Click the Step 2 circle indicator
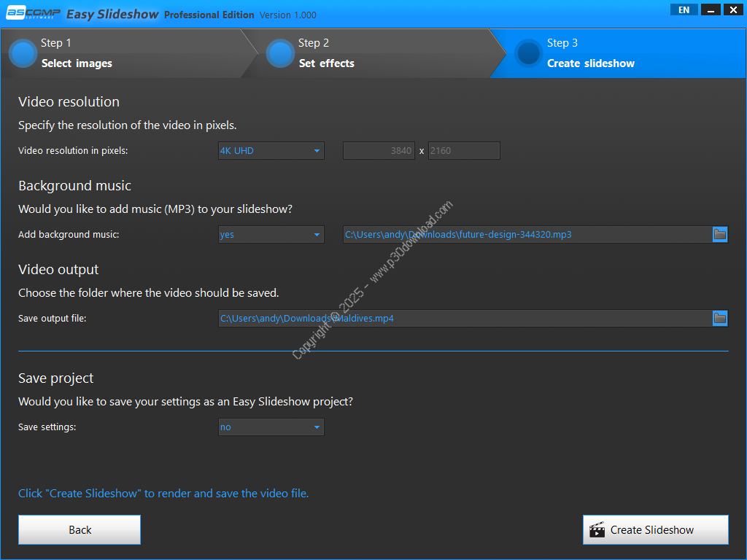The height and width of the screenshot is (560, 747). [x=280, y=53]
